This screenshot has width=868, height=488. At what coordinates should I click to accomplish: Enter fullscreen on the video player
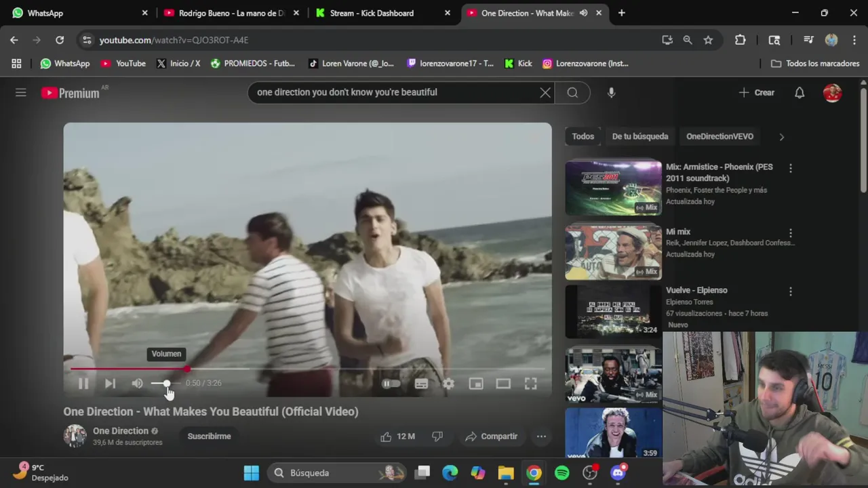[530, 384]
